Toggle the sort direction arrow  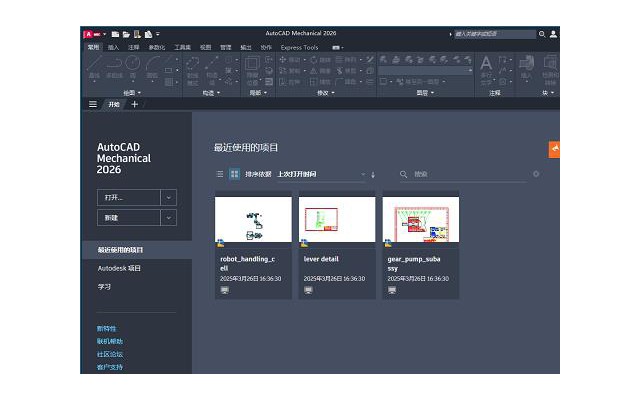tap(373, 175)
